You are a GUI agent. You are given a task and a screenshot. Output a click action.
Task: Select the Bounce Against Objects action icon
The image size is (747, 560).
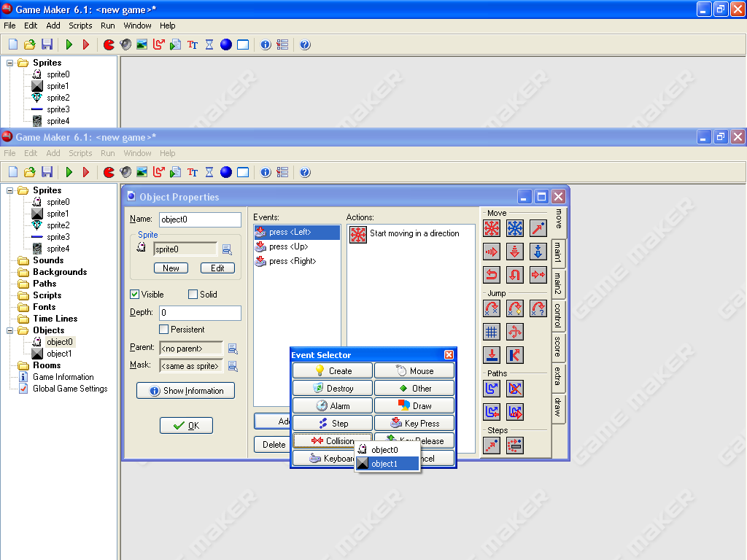[x=515, y=355]
